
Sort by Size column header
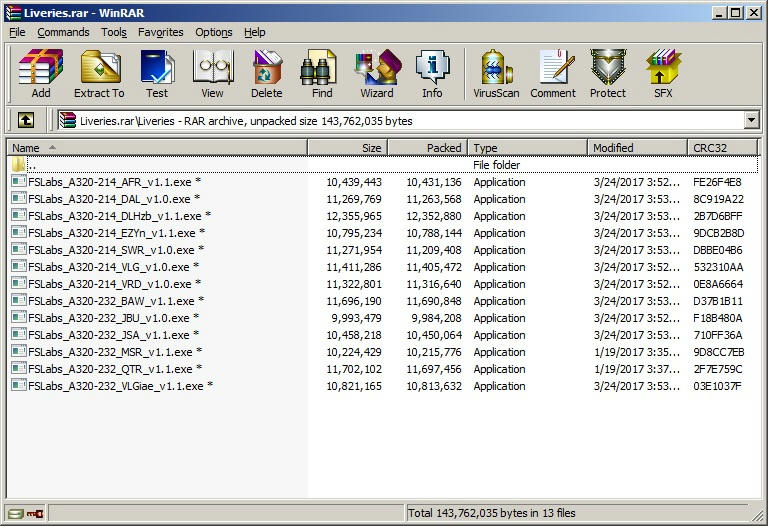pos(348,148)
